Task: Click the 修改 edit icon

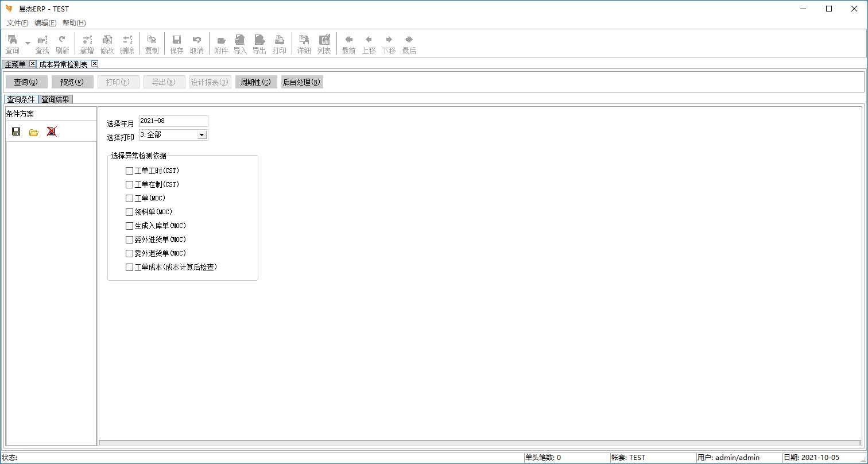Action: pos(107,44)
